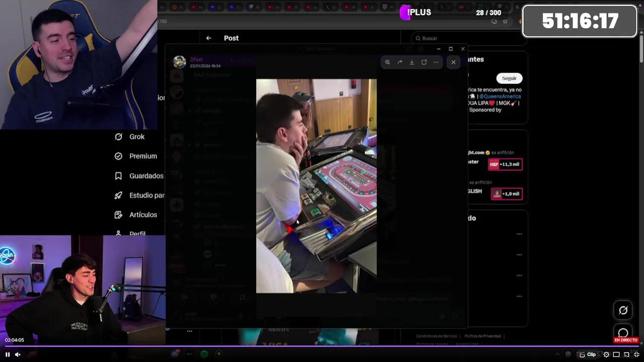This screenshot has height=362, width=644.
Task: Open Artículos in the X sidebar
Action: pyautogui.click(x=136, y=215)
